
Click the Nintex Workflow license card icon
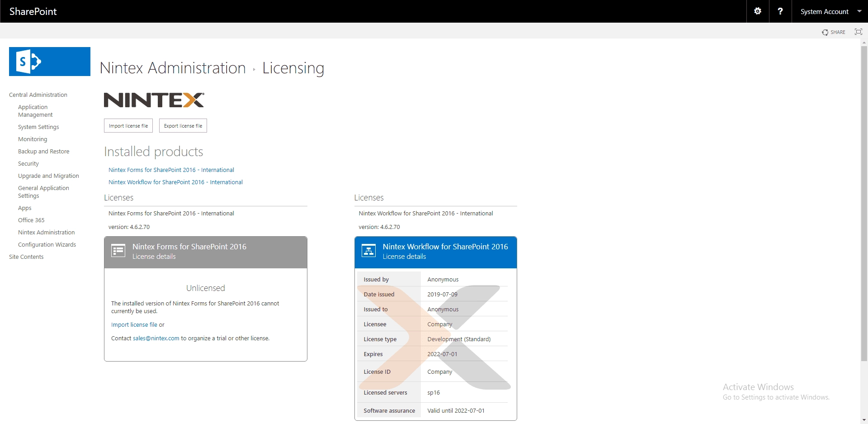(x=369, y=251)
